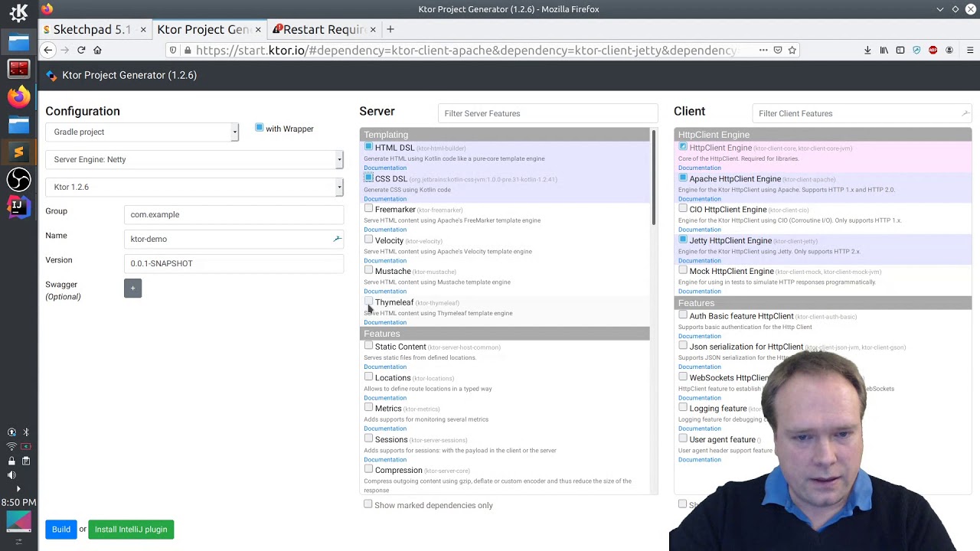The width and height of the screenshot is (980, 551).
Task: Enable the Mock HttpClient Engine
Action: point(683,270)
